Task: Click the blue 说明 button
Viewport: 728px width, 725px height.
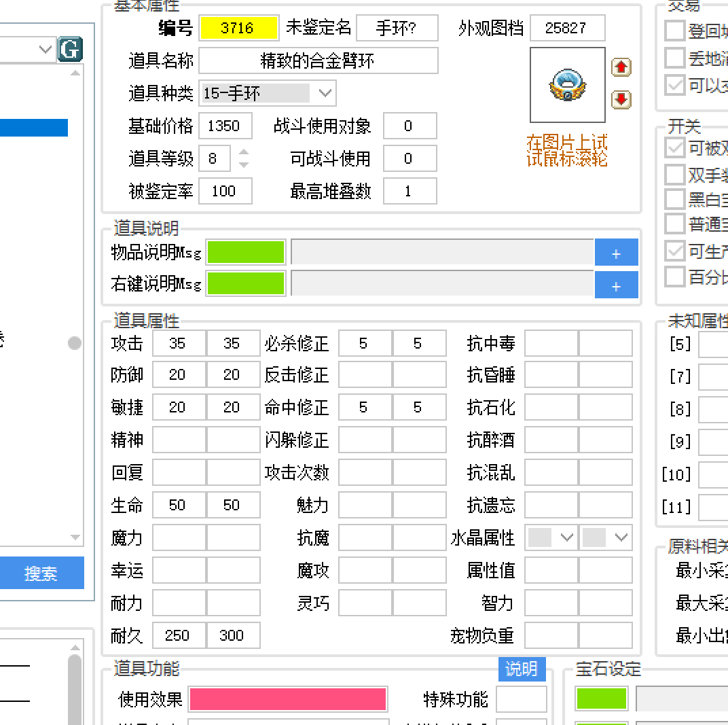Action: click(522, 669)
